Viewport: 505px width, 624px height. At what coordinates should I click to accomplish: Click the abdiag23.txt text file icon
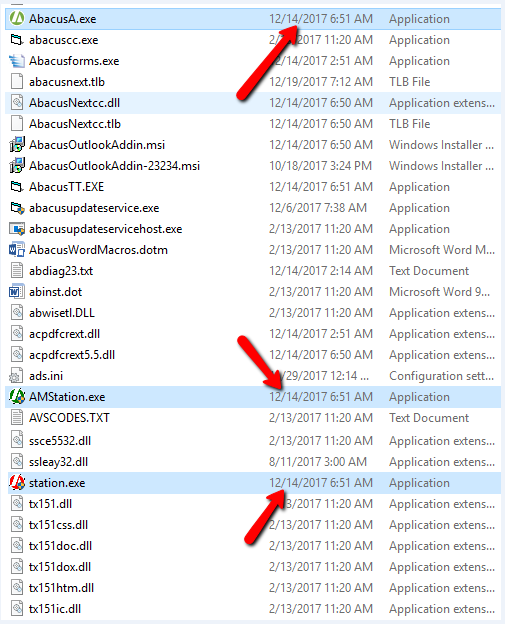[17, 271]
